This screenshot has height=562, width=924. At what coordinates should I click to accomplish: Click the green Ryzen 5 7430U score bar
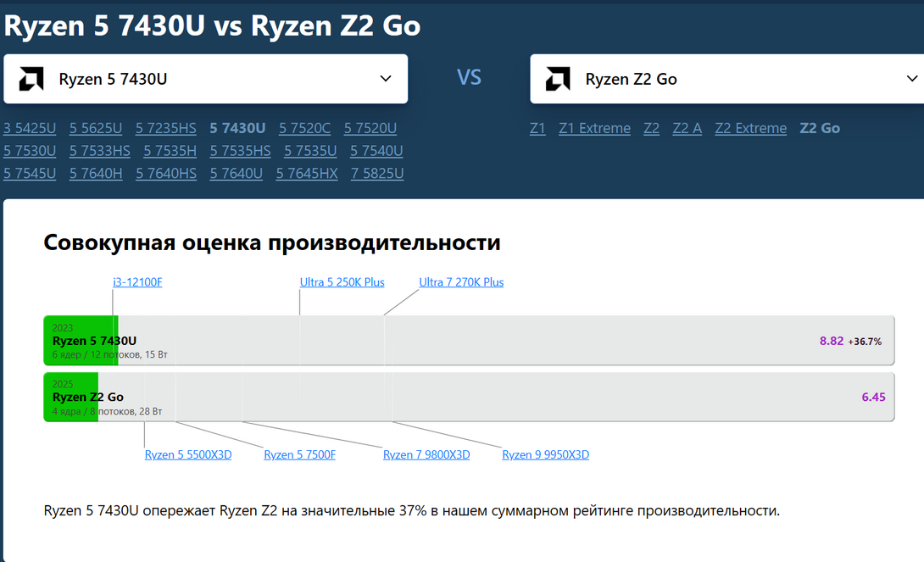81,341
